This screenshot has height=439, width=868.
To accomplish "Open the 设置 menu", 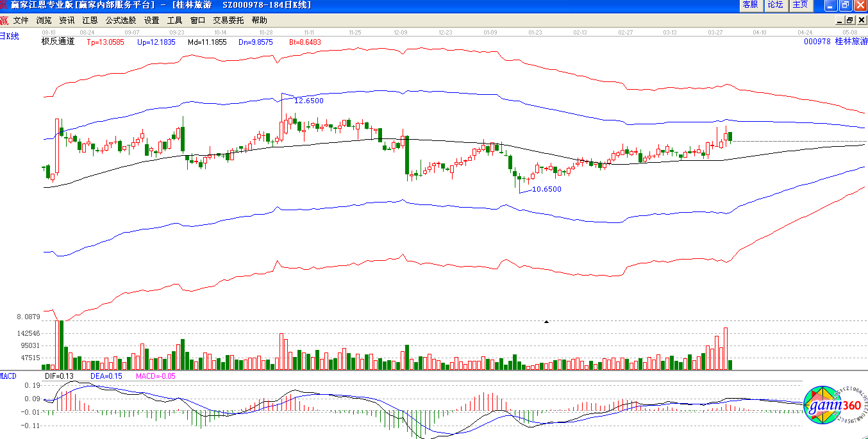I will (152, 21).
